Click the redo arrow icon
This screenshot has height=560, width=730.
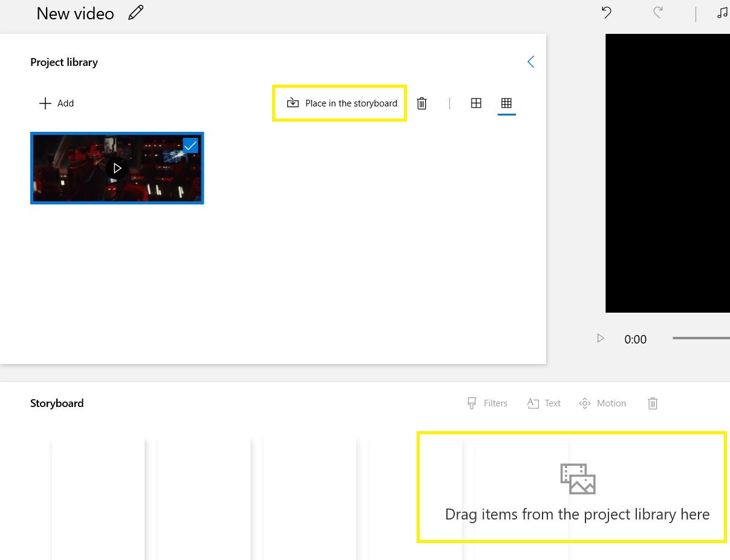click(658, 13)
